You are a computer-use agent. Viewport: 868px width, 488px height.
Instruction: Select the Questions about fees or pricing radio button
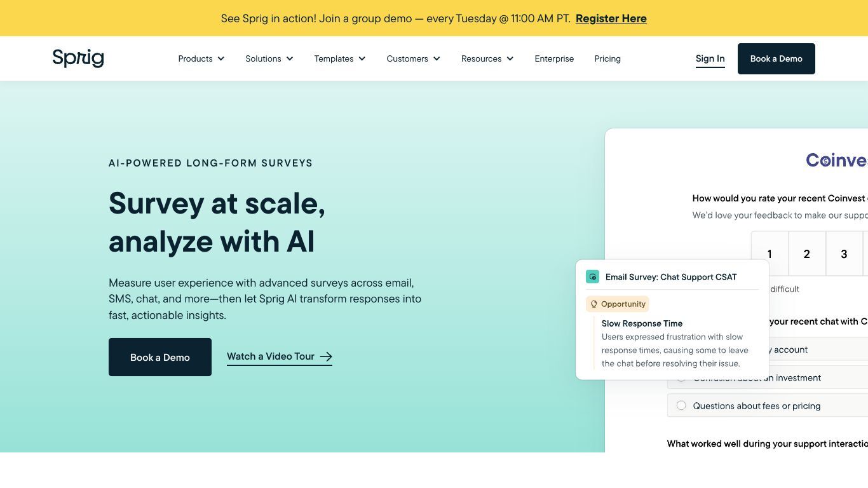(x=681, y=405)
